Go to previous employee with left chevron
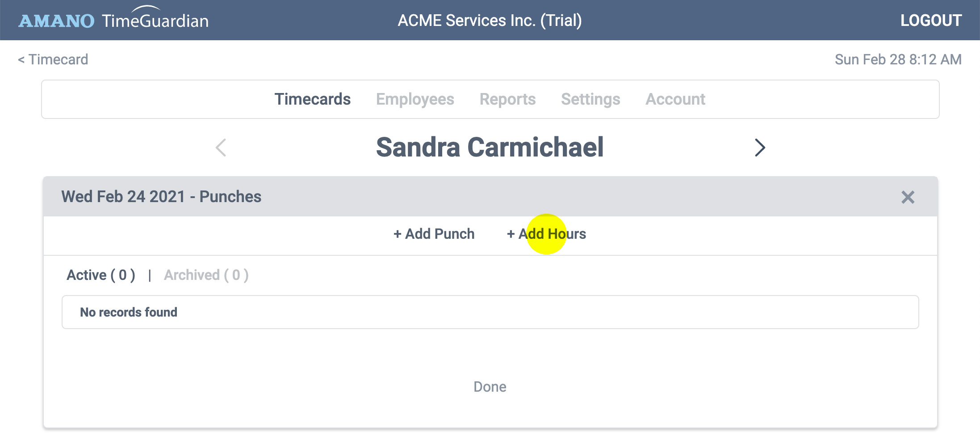This screenshot has width=980, height=444. click(x=221, y=148)
